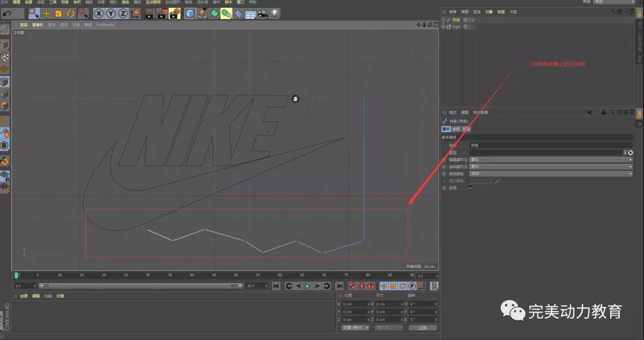Click the name input field in attributes
This screenshot has height=340, width=644.
click(551, 145)
